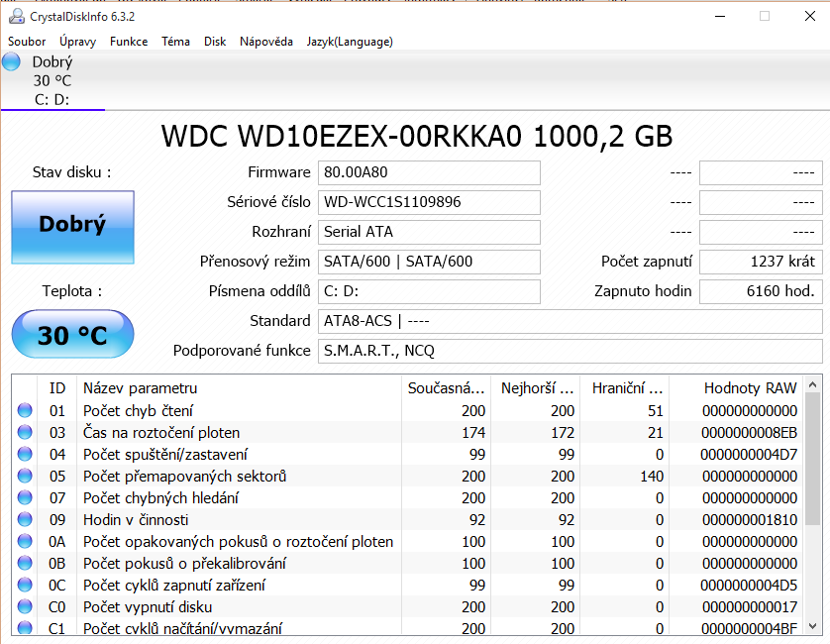The image size is (830, 644).
Task: Click the CrystalDiskInfo app icon in title bar
Action: point(17,17)
